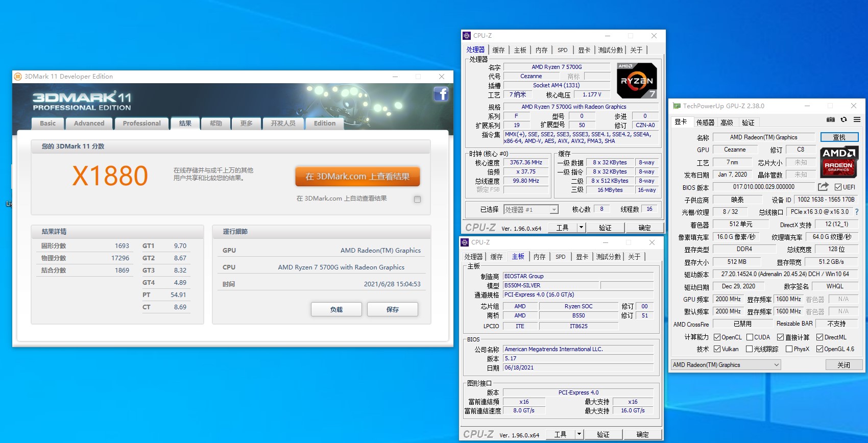Viewport: 868px width, 443px height.
Task: Open 关于 tab in bottom CPU-Z window
Action: [x=634, y=257]
